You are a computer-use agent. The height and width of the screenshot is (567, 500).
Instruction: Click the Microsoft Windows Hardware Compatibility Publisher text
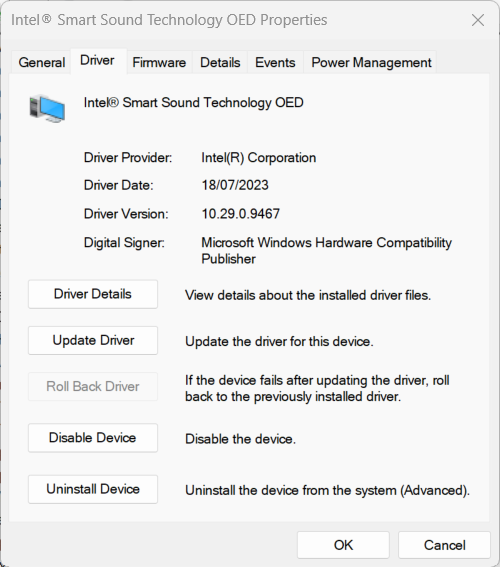click(x=326, y=251)
